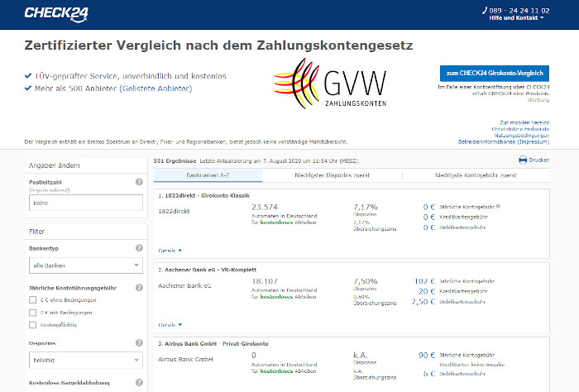
Task: Click the '2. Aachener Bank eG - VR-Komplett' title
Action: [207, 270]
